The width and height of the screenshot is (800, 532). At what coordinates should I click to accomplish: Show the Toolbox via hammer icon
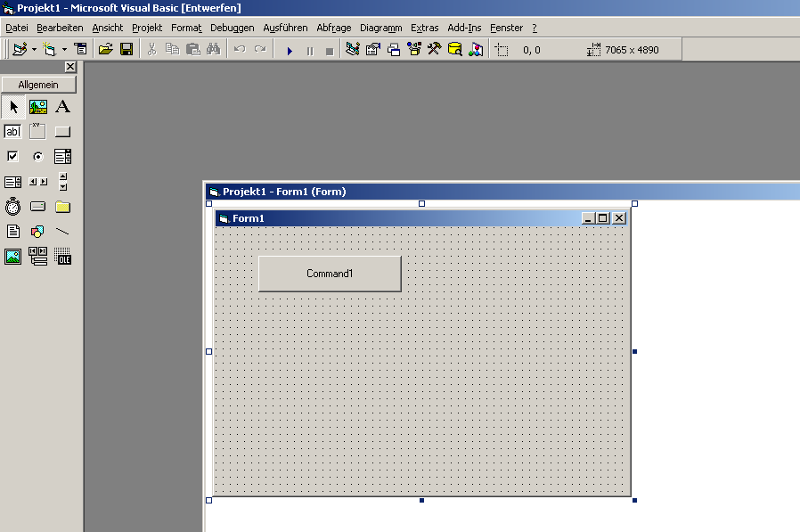point(434,50)
